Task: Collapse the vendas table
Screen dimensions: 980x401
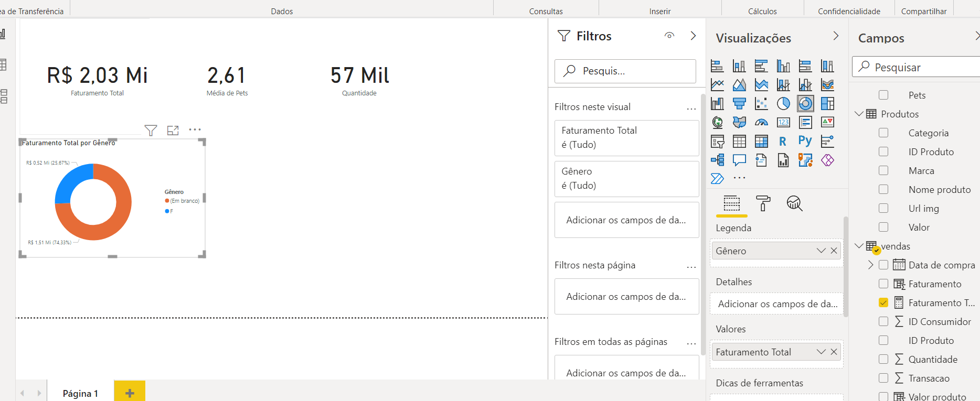Action: pos(859,246)
